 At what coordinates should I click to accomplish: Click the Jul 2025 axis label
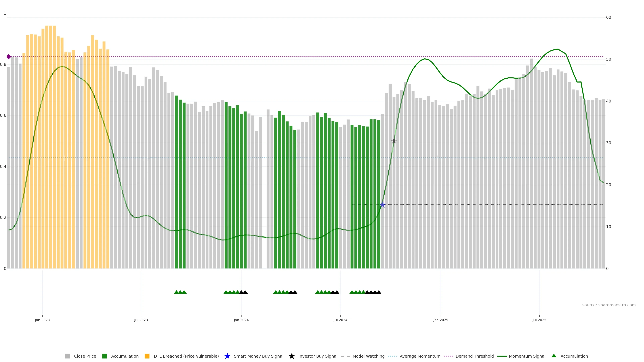coord(539,320)
